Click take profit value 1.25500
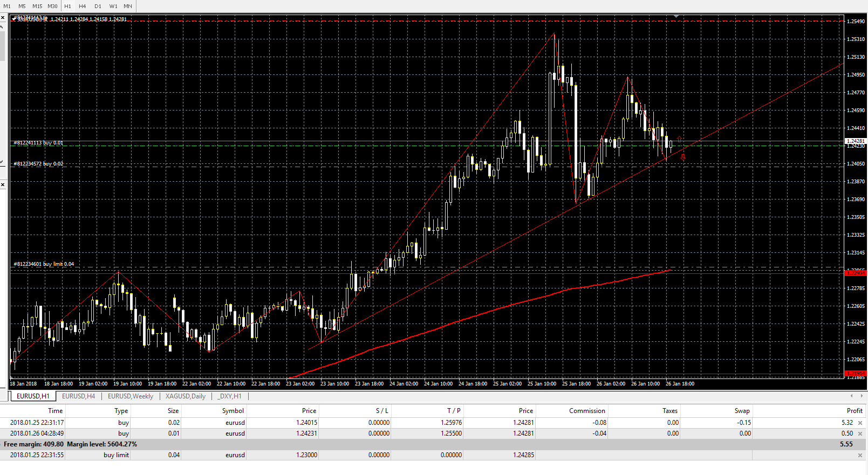The image size is (868, 475). coord(451,433)
